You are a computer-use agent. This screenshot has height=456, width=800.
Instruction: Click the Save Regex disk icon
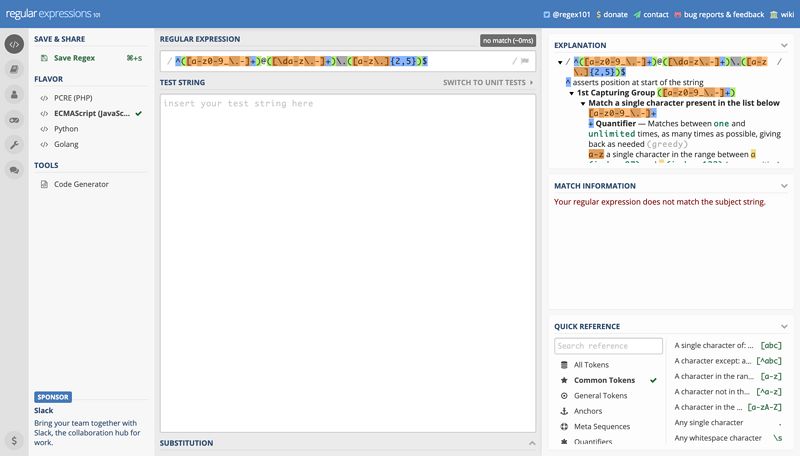[44, 58]
